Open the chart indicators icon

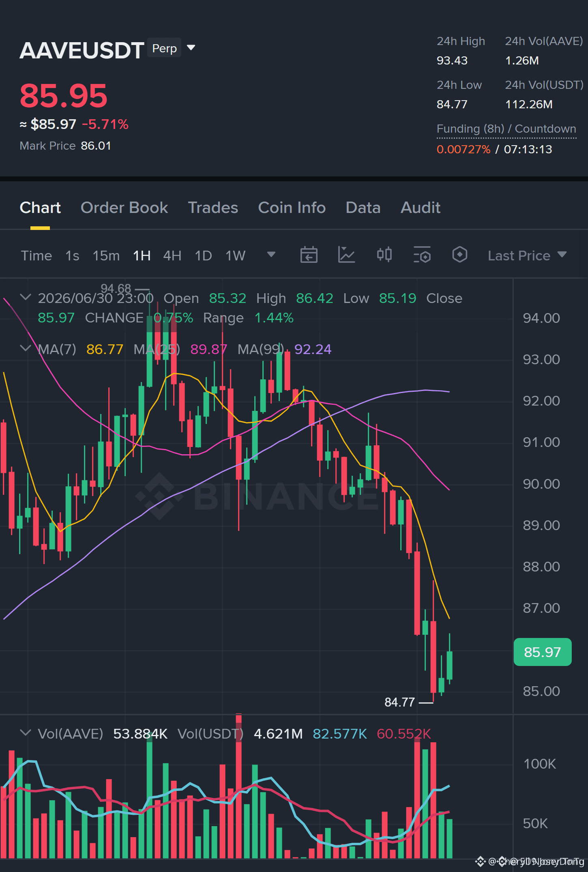347,255
